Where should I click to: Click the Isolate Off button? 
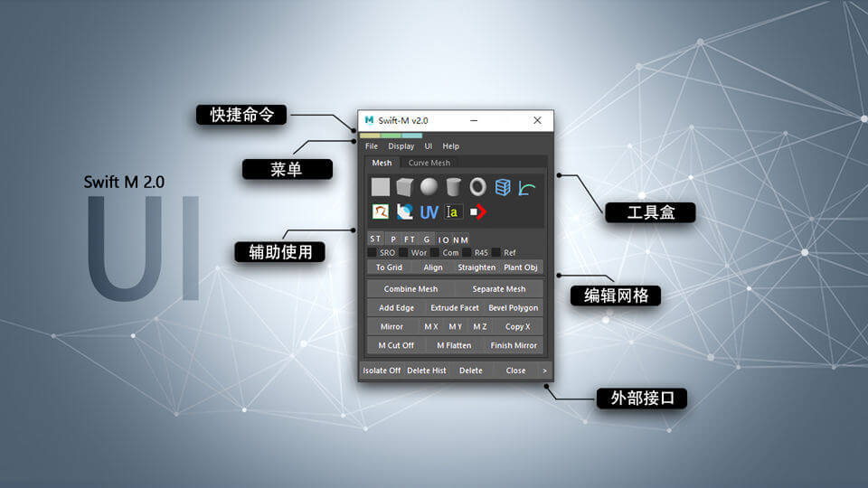click(382, 371)
